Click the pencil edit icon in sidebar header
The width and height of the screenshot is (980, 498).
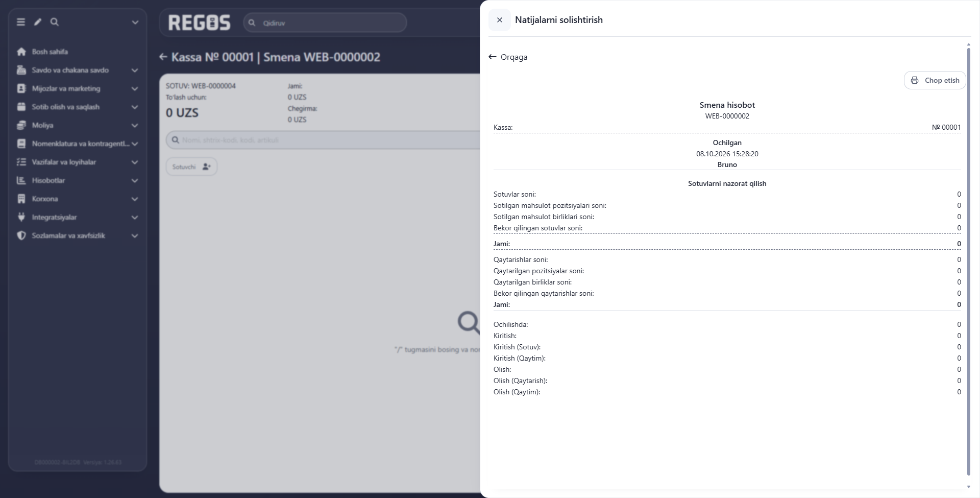[x=38, y=22]
